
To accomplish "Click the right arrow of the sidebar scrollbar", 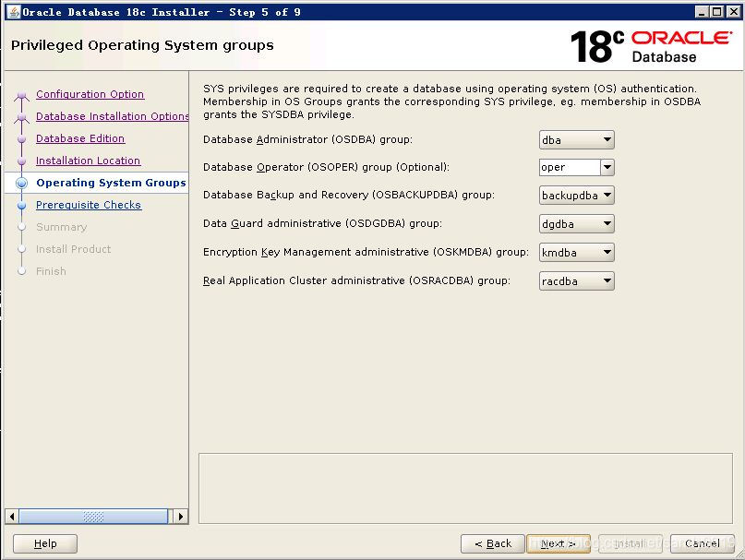I will [x=181, y=517].
